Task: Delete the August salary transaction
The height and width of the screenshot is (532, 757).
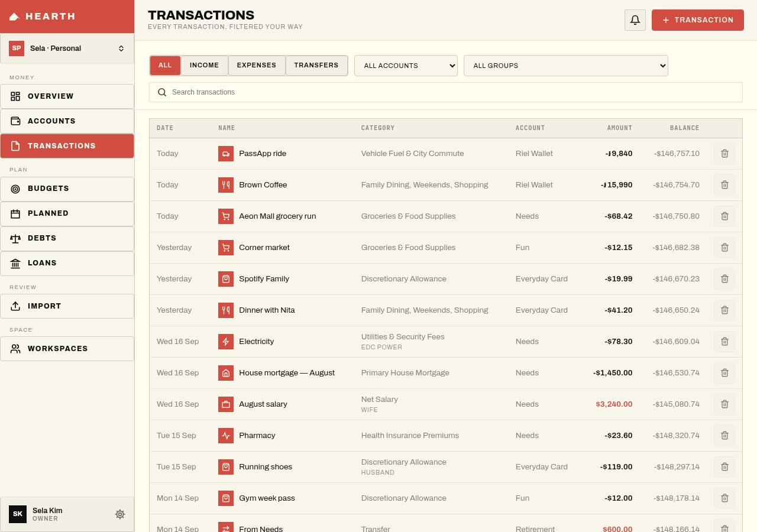Action: [x=724, y=404]
